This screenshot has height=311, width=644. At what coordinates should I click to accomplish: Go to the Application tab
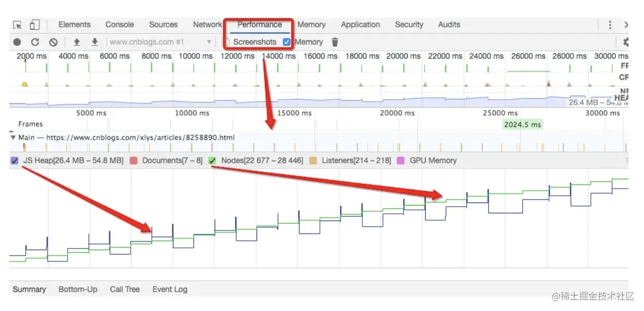point(360,25)
